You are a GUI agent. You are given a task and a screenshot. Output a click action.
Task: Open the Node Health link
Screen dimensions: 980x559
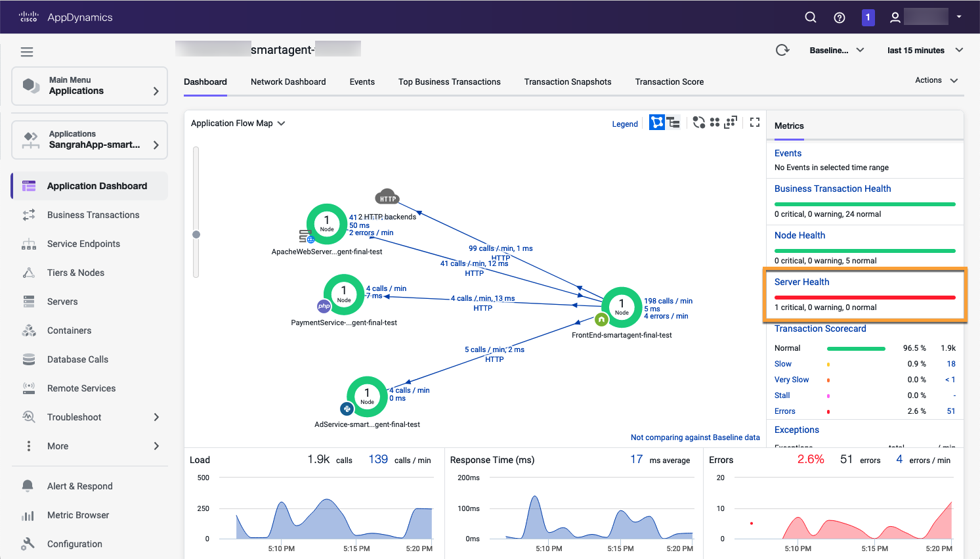click(x=799, y=235)
